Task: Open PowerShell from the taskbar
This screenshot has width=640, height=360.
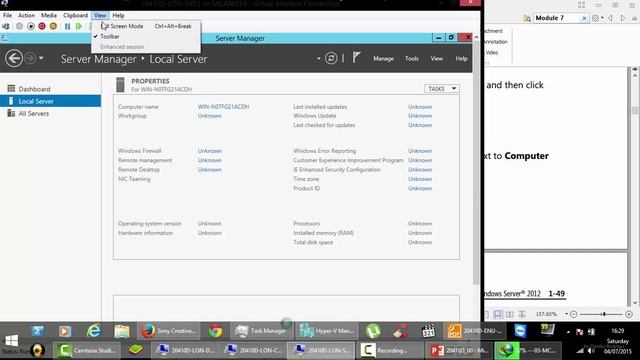Action: [38, 331]
